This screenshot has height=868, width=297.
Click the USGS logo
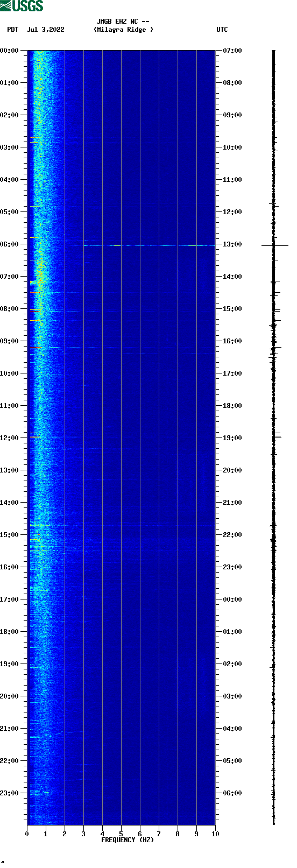click(x=22, y=6)
